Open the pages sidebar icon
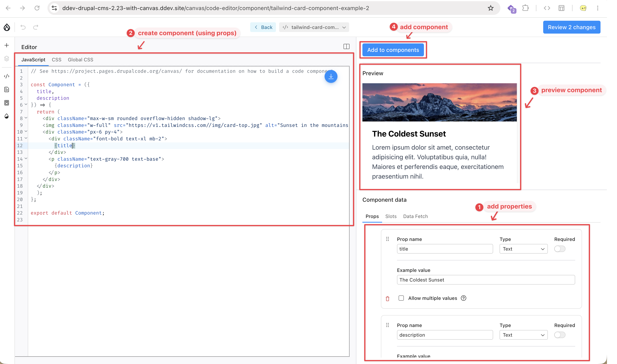Screen dimensions: 617x364 tap(7, 89)
